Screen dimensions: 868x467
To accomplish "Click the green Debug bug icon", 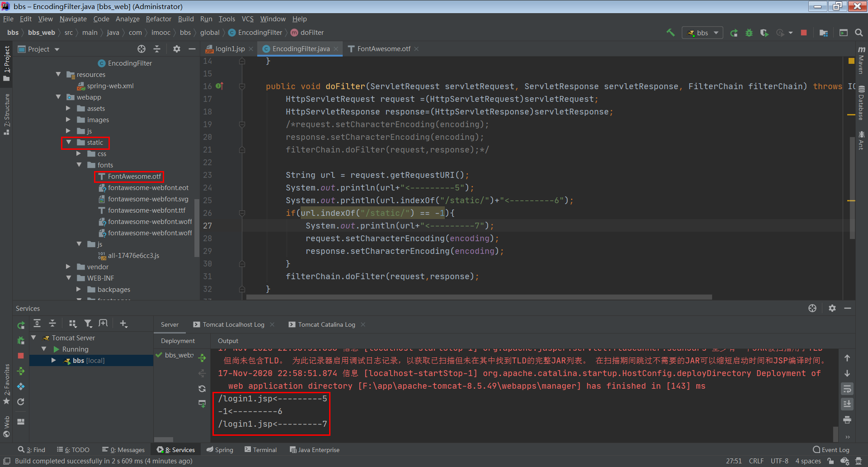I will 749,33.
